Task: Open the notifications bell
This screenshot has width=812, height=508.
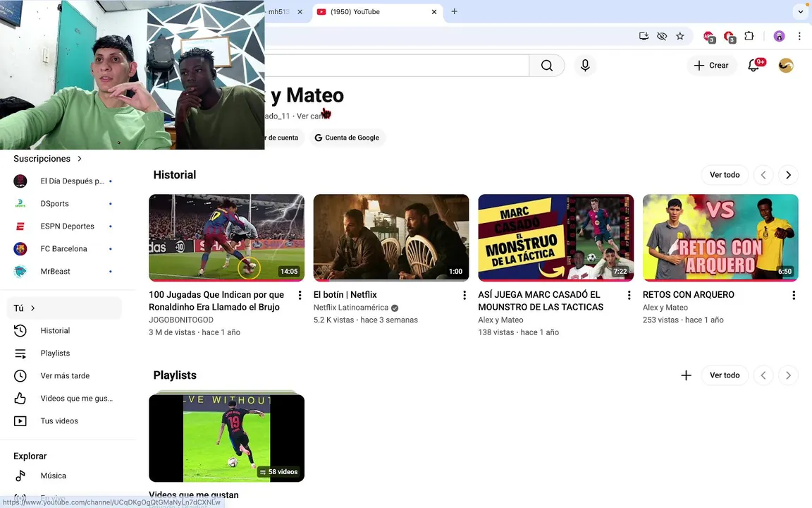Action: [x=754, y=66]
